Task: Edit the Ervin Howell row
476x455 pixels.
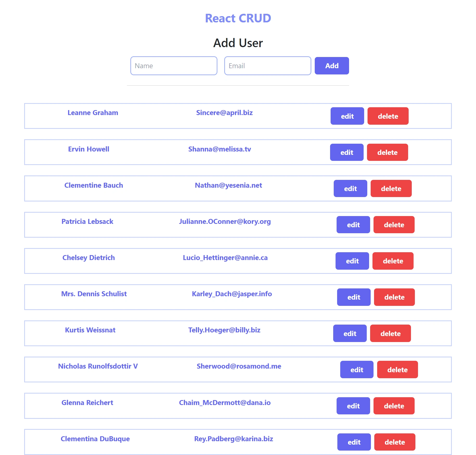Action: point(347,152)
